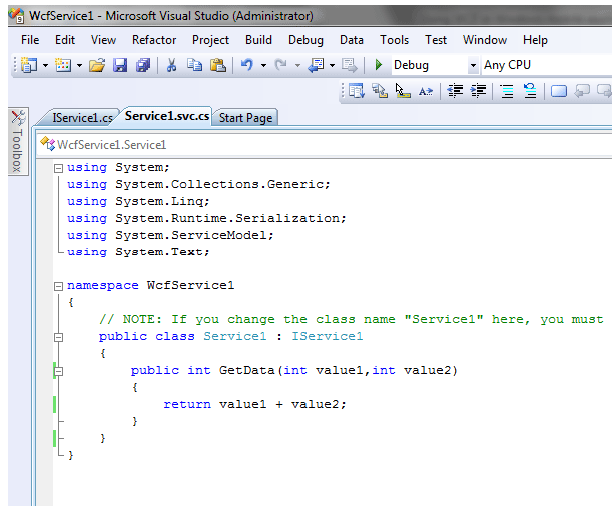Screen dimensions: 612x506
Task: Open the Toolbox side panel
Action: coord(17,142)
